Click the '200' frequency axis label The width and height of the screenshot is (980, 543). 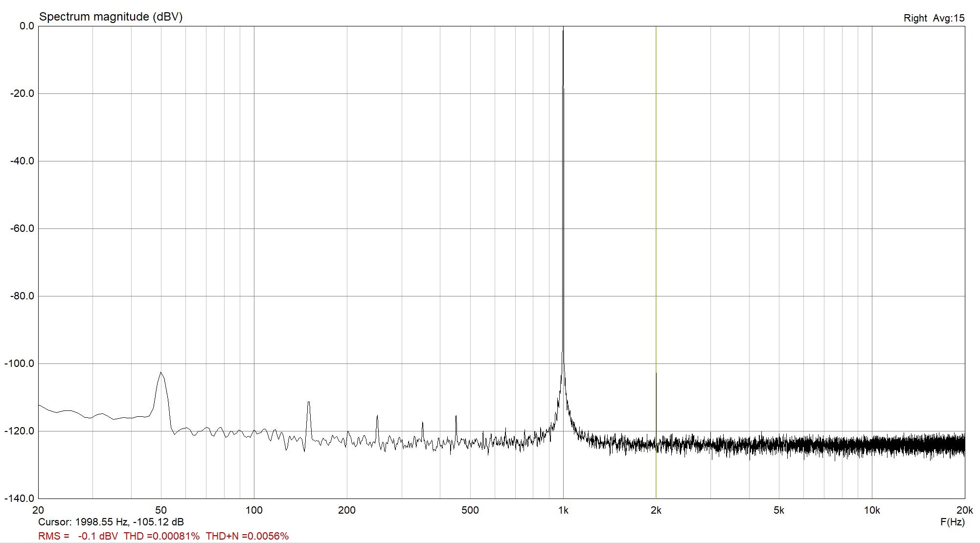pyautogui.click(x=347, y=510)
